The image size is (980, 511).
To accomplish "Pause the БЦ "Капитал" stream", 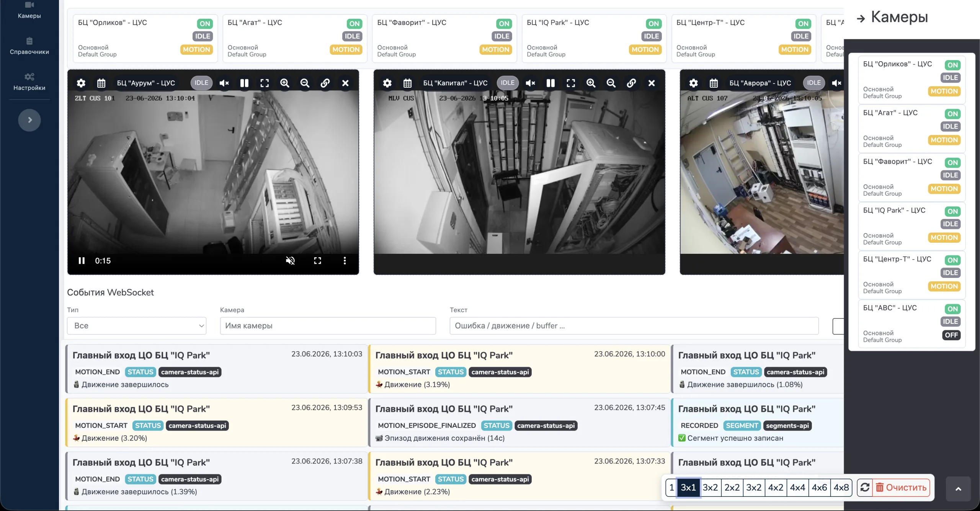I will click(x=550, y=83).
